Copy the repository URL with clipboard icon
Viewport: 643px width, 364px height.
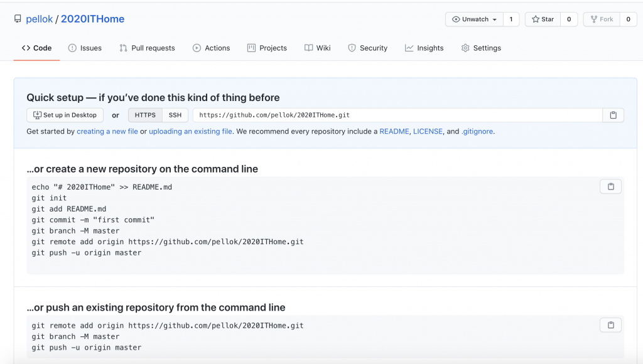click(x=613, y=115)
